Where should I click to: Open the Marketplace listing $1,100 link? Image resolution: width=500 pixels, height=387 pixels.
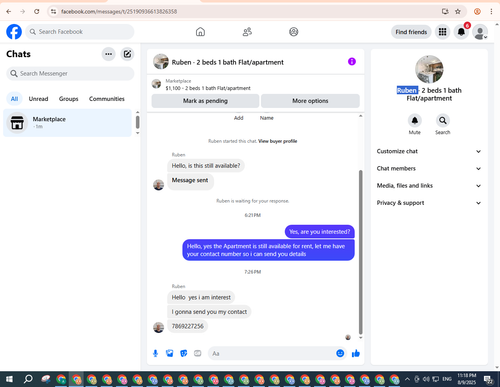[208, 88]
